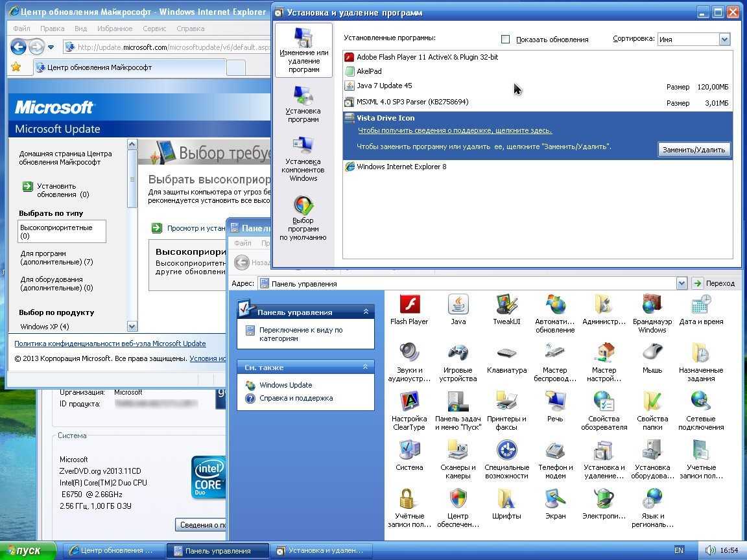Open the Keyboard (Клавиатура) applet
This screenshot has height=560, width=747.
click(x=506, y=355)
